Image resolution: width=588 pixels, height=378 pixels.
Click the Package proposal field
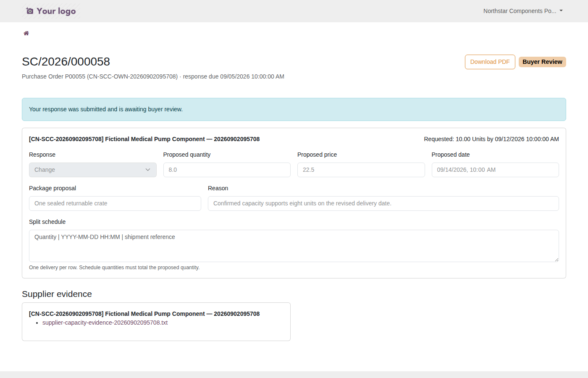[x=115, y=203]
